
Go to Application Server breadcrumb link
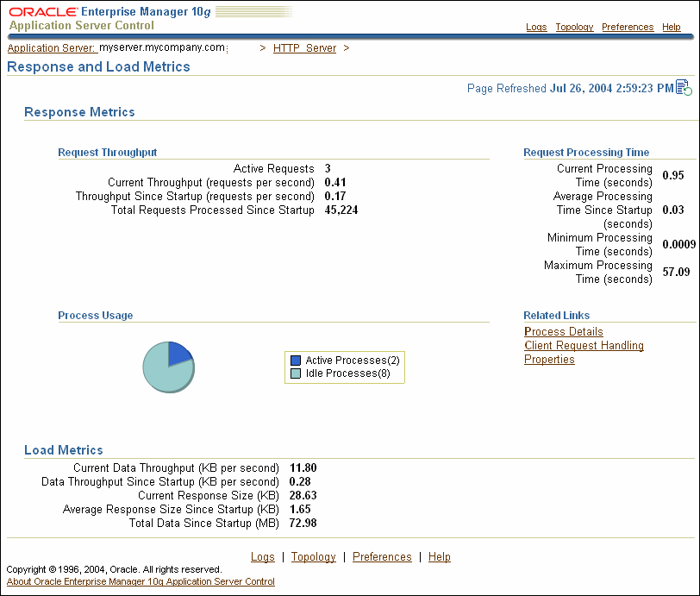coord(52,47)
